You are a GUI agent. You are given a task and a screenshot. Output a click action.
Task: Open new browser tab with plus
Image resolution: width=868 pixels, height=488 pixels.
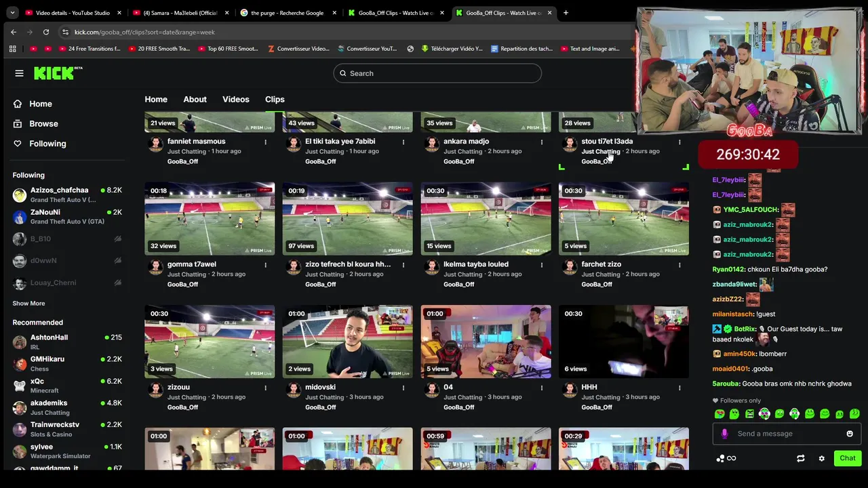coord(566,13)
